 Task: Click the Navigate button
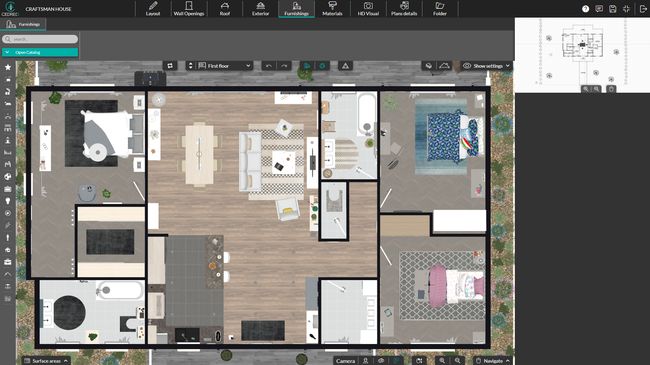coord(492,361)
